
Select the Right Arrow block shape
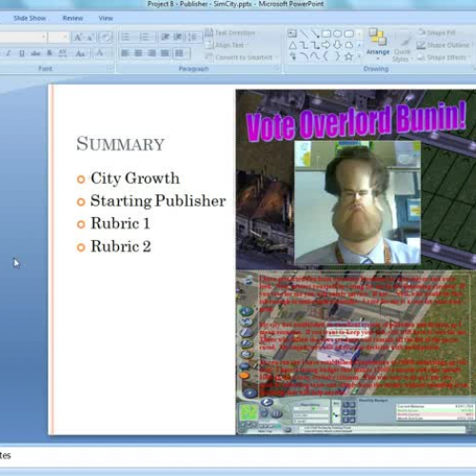pyautogui.click(x=327, y=45)
